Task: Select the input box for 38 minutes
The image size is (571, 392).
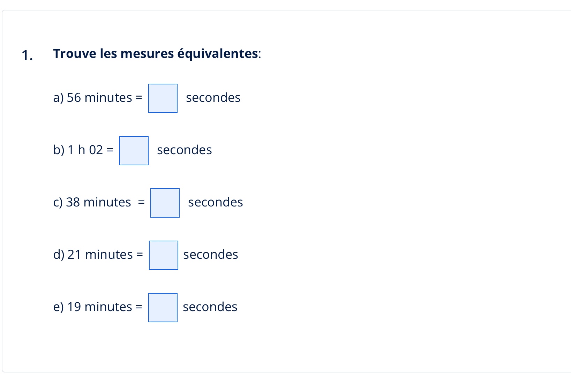Action: pyautogui.click(x=165, y=203)
